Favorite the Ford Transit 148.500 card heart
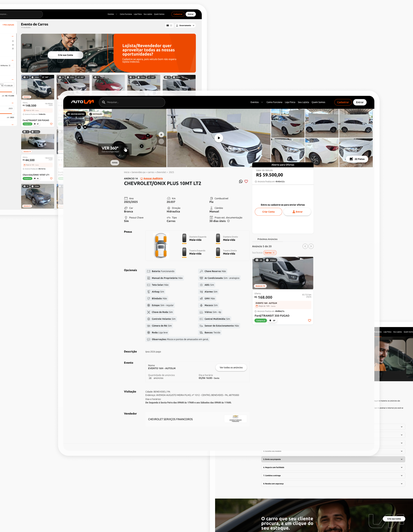This screenshot has height=532, width=413. 51,124
